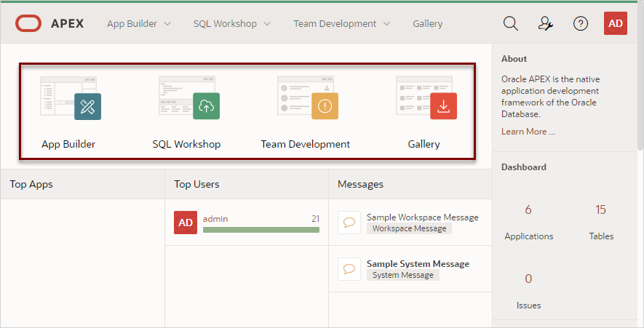Image resolution: width=644 pixels, height=328 pixels.
Task: Click the SQL Workshop label under icon
Action: (x=186, y=144)
